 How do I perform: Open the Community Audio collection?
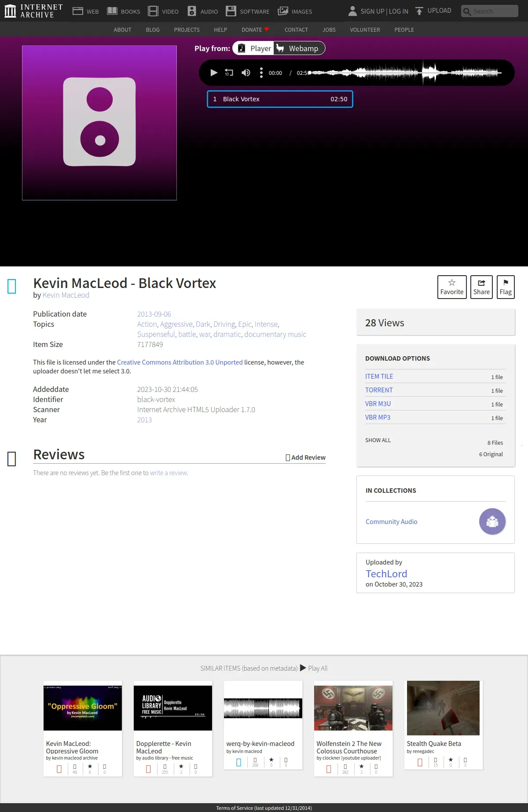pyautogui.click(x=392, y=522)
